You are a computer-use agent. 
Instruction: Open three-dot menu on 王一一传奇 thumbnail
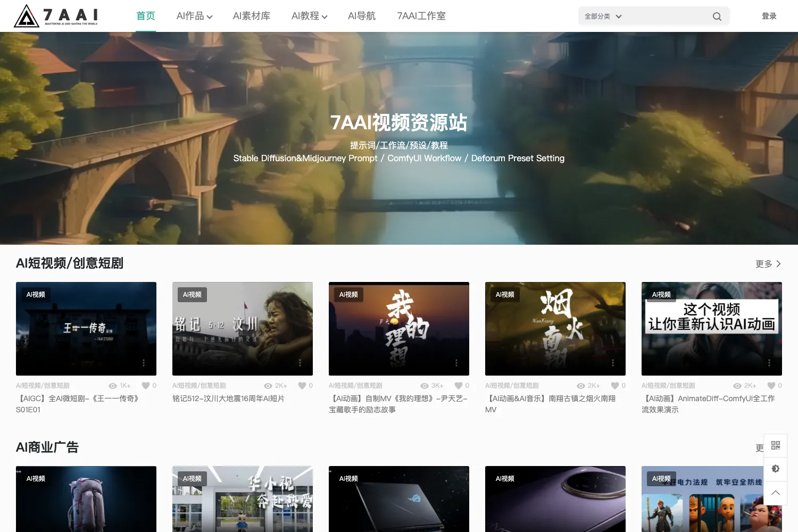pos(144,363)
